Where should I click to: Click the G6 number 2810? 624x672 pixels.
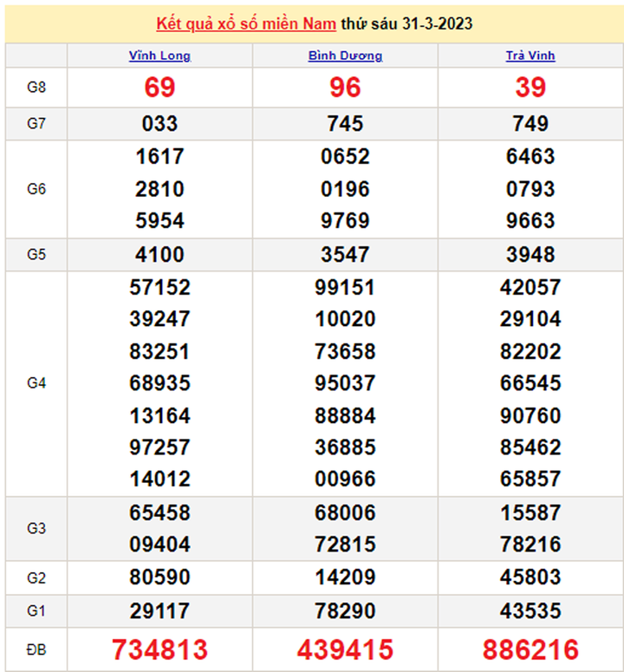pyautogui.click(x=159, y=189)
